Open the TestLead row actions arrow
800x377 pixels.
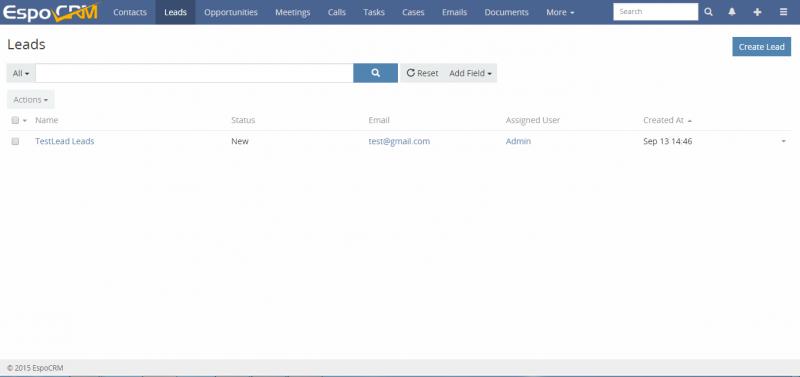784,141
